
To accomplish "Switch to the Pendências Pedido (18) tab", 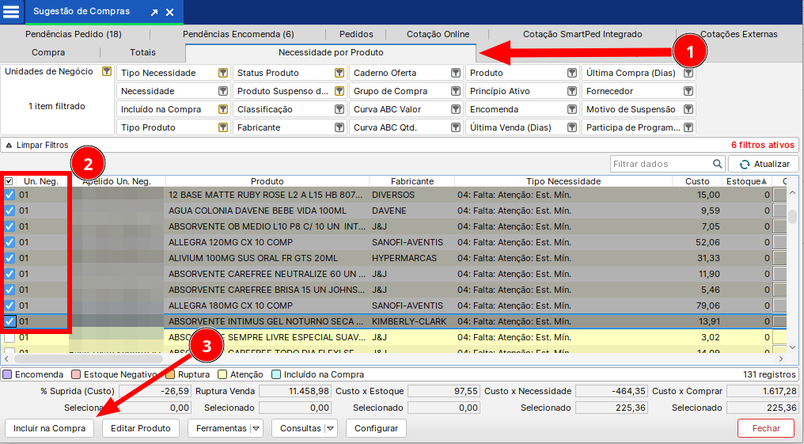I will (x=72, y=34).
